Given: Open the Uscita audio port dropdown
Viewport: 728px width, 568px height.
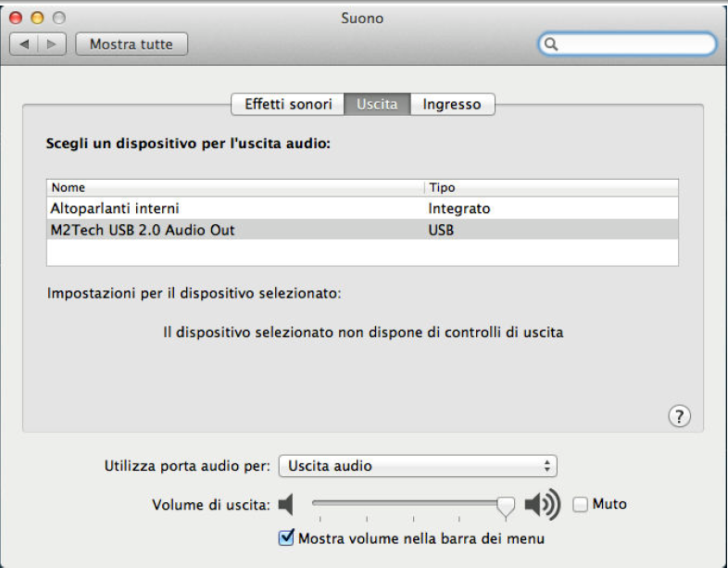Looking at the screenshot, I should [x=418, y=466].
